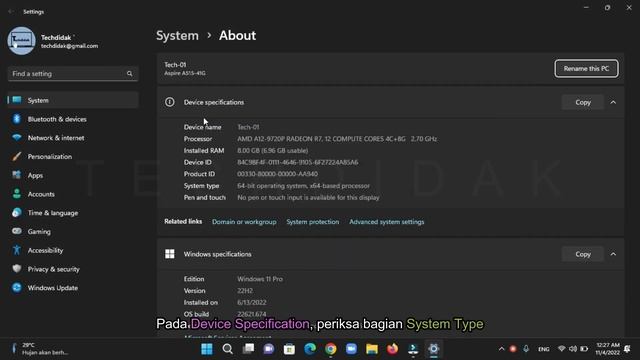Click the red recording tray icon
640x360 pixels.
click(513, 349)
